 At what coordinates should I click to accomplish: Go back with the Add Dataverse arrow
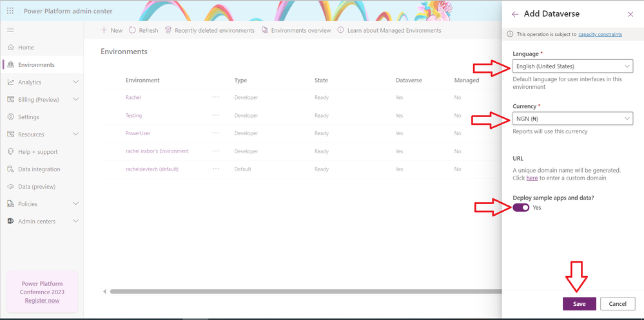click(x=515, y=14)
